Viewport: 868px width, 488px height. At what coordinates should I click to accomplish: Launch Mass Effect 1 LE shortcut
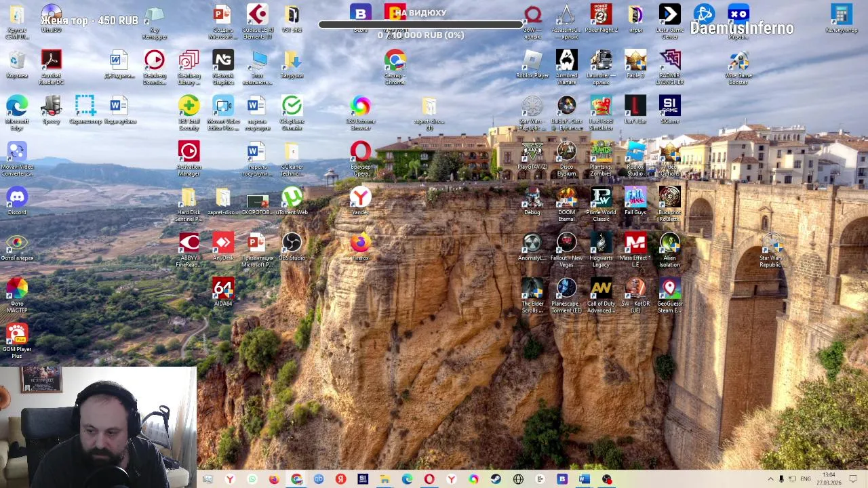[635, 249]
